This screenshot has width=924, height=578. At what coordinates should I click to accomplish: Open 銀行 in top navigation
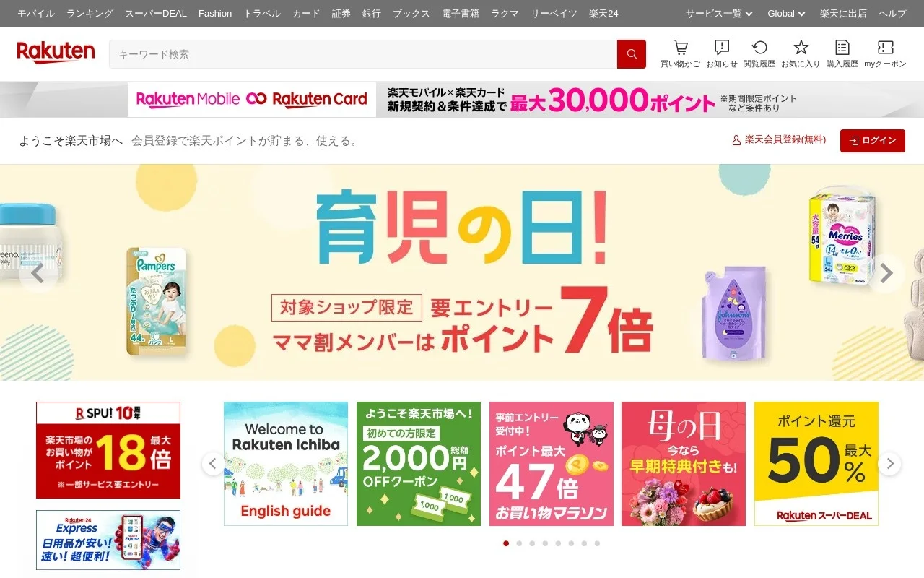pos(372,14)
